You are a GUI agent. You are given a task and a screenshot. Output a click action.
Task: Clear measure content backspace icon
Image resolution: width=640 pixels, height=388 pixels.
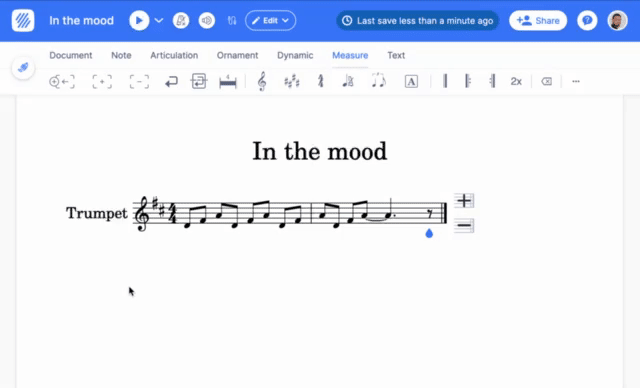click(547, 82)
